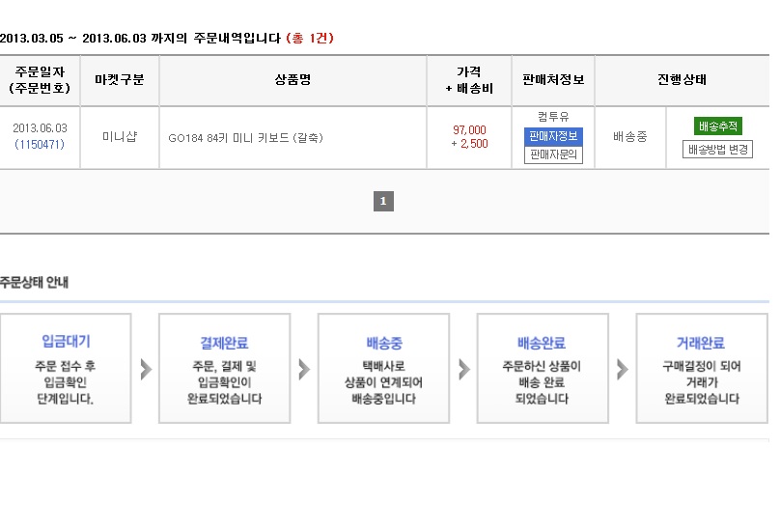Go to page 1 in pagination
780x532 pixels.
(383, 201)
